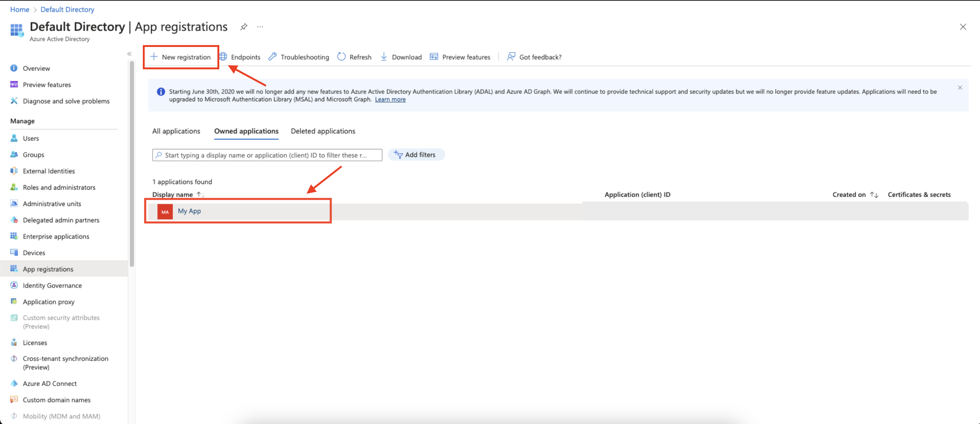Click the Roles and administrators icon
Viewport: 980px width, 424px height.
pyautogui.click(x=14, y=187)
